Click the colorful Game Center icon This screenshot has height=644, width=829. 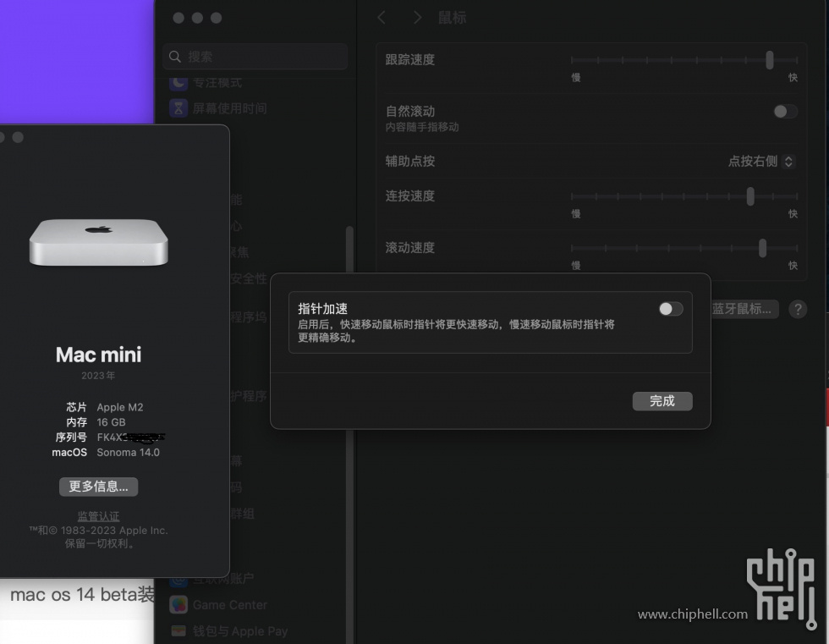tap(178, 604)
